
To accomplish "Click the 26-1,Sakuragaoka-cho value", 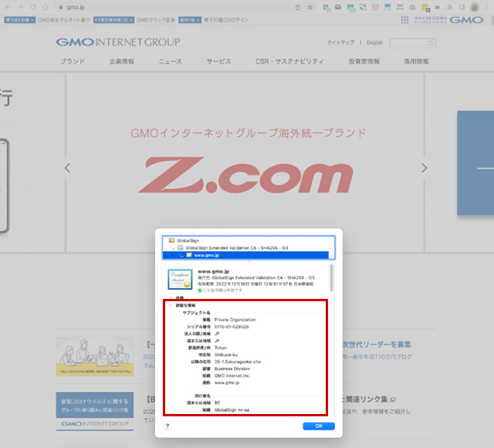I will [x=238, y=361].
